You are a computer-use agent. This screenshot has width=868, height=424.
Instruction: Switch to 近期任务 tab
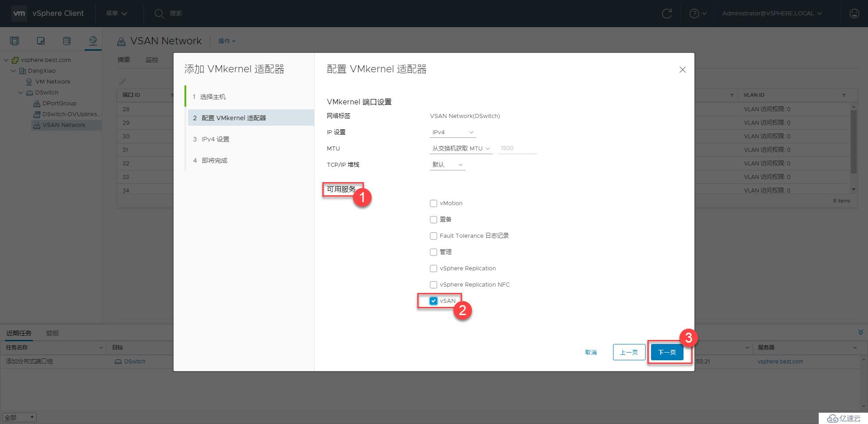tap(19, 333)
